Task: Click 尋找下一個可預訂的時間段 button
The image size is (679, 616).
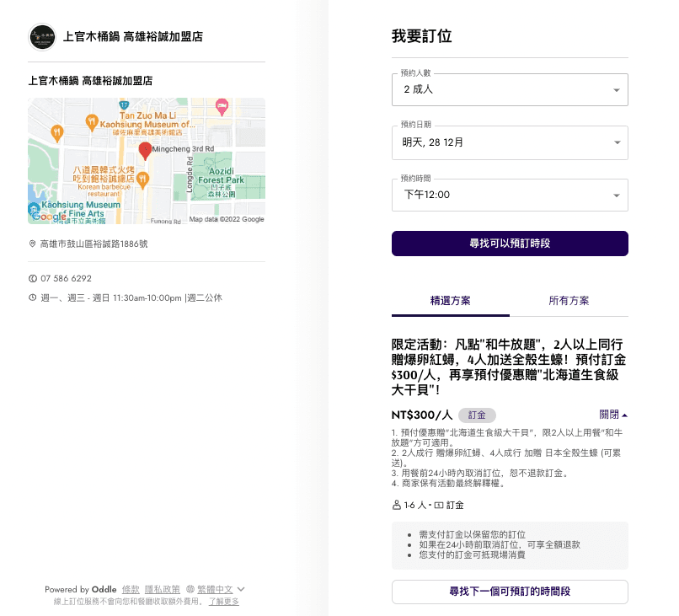Action: [x=510, y=592]
